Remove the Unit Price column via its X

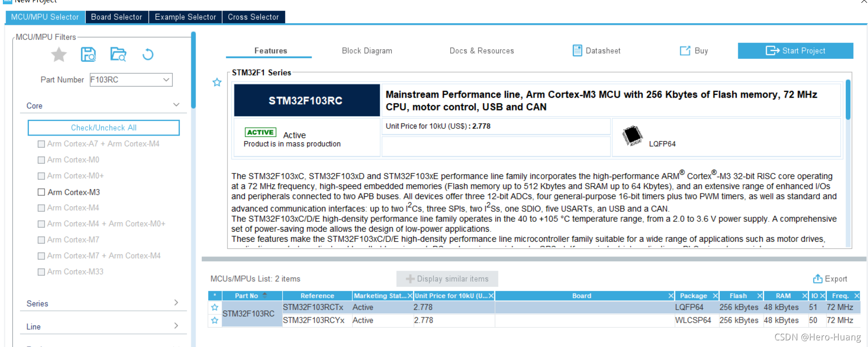point(491,296)
